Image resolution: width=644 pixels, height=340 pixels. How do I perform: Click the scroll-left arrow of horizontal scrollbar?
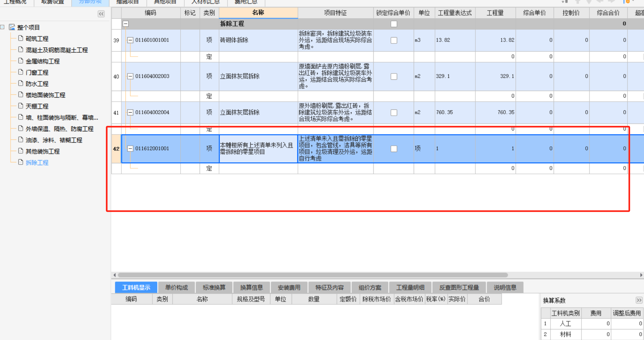(x=115, y=275)
